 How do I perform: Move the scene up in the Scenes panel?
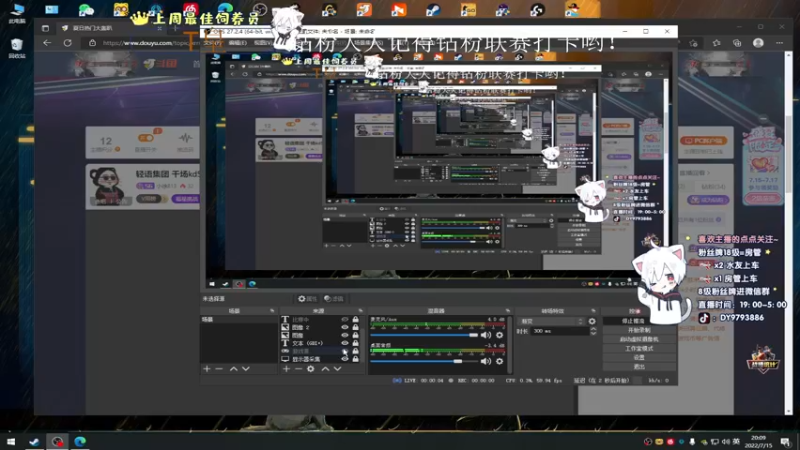[233, 368]
